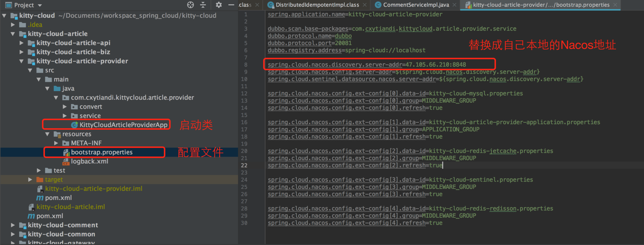Click the kitty-cloud-article-api module icon
Screen dimensions: 644x245
32,43
